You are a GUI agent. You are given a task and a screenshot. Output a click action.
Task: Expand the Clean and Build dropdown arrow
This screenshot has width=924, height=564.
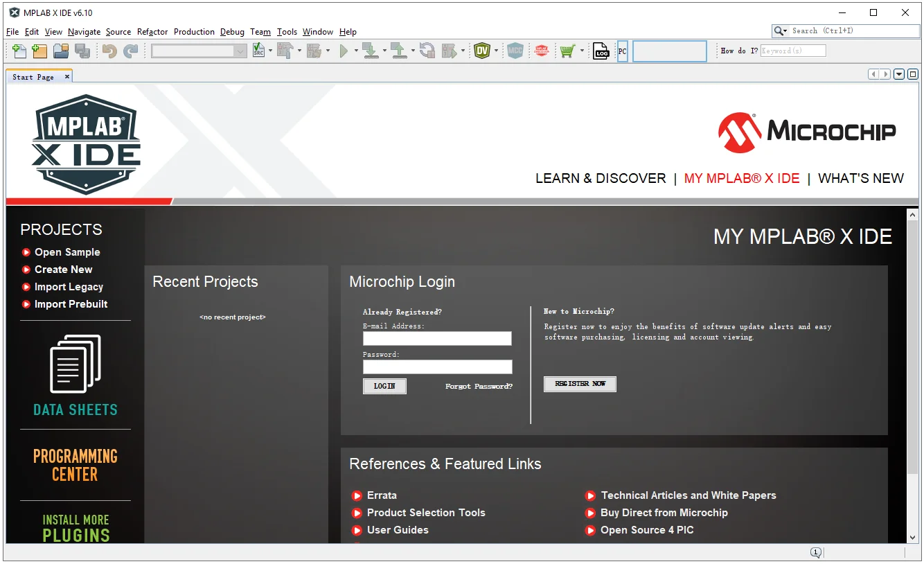[x=328, y=51]
